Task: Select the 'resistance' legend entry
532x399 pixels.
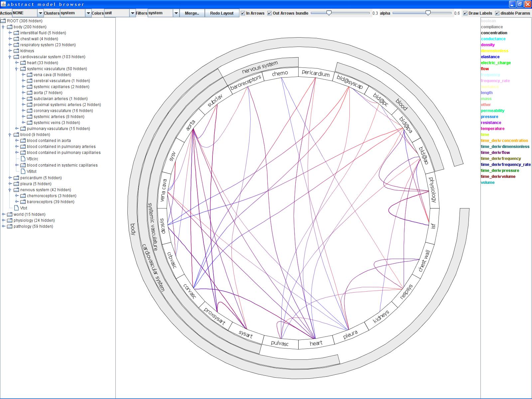Action: [491, 123]
